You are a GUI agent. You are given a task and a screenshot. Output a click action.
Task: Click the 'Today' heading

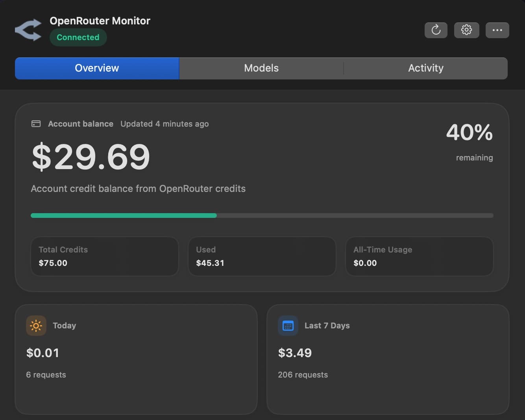64,326
